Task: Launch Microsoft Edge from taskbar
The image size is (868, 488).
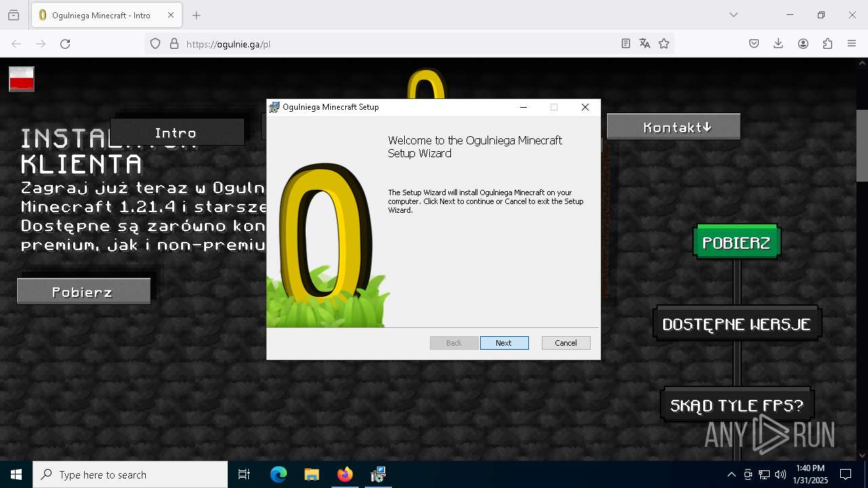Action: coord(279,474)
